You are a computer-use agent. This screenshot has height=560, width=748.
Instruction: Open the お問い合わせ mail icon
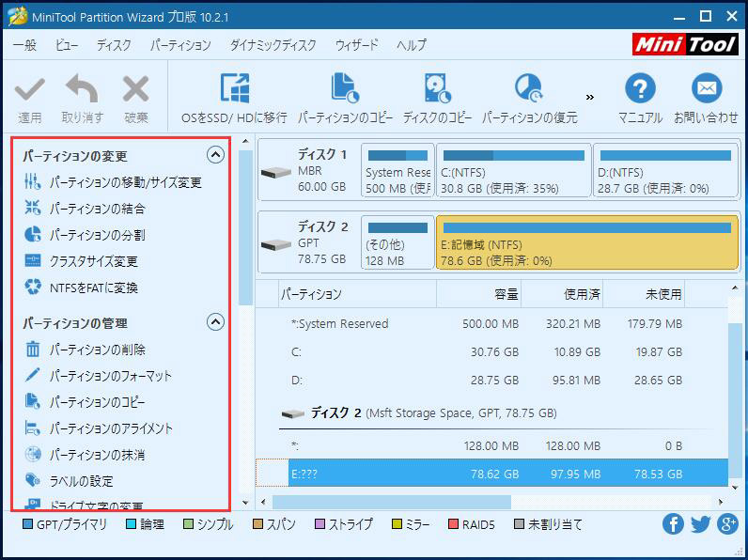click(706, 88)
